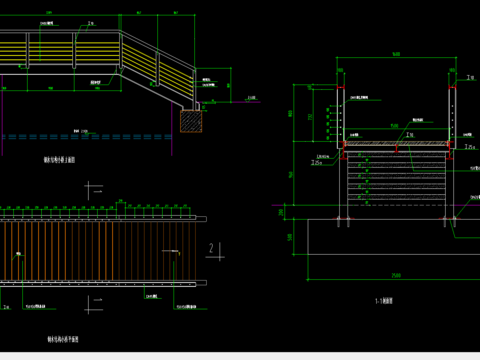
Task: Select the plan view title at the bottom left
Action: 63,339
